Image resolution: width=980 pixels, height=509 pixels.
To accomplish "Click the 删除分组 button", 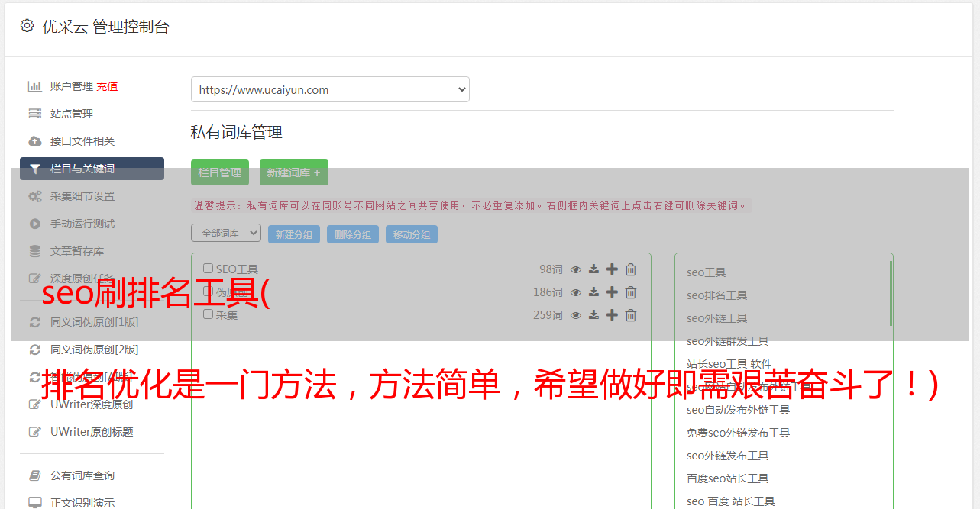I will (353, 234).
